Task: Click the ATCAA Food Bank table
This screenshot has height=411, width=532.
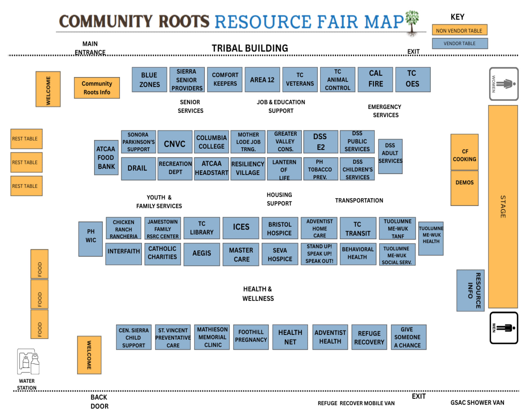Action: pyautogui.click(x=106, y=158)
